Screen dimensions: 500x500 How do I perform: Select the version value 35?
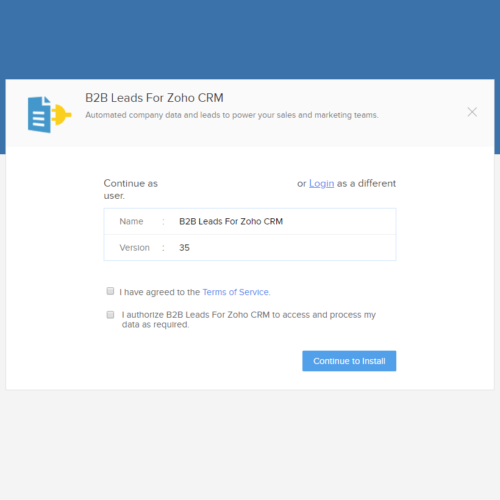[184, 248]
